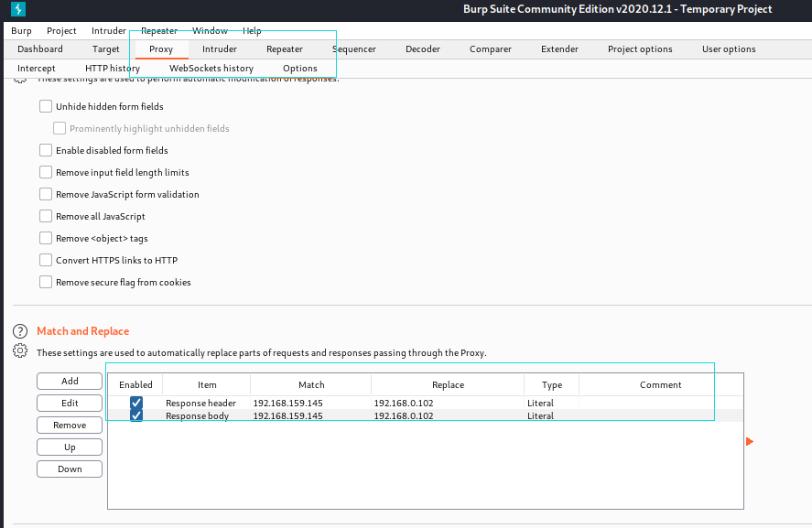Click the Match and Replace section title
The height and width of the screenshot is (528, 812).
[x=83, y=331]
